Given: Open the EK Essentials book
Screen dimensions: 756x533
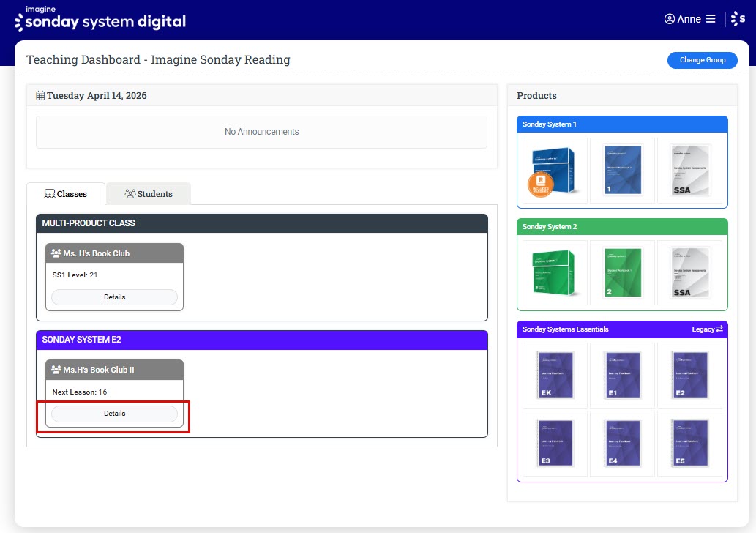Looking at the screenshot, I should (555, 375).
